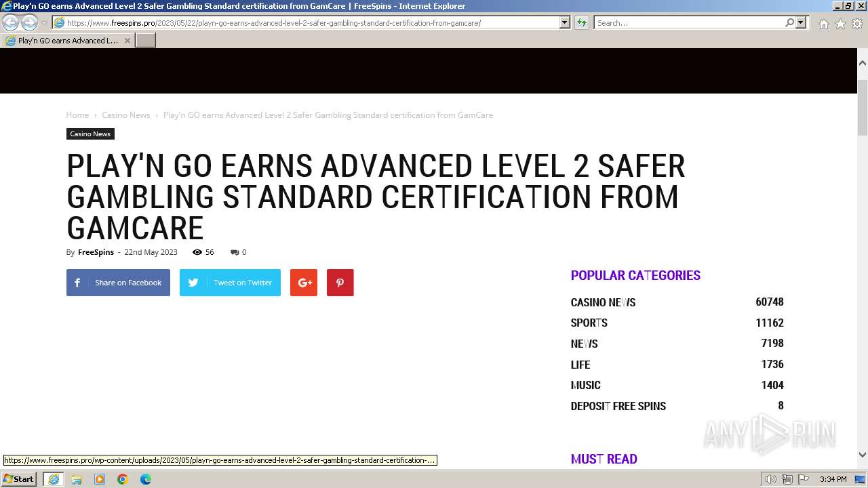868x488 pixels.
Task: Click the search magnifier icon
Action: 789,22
